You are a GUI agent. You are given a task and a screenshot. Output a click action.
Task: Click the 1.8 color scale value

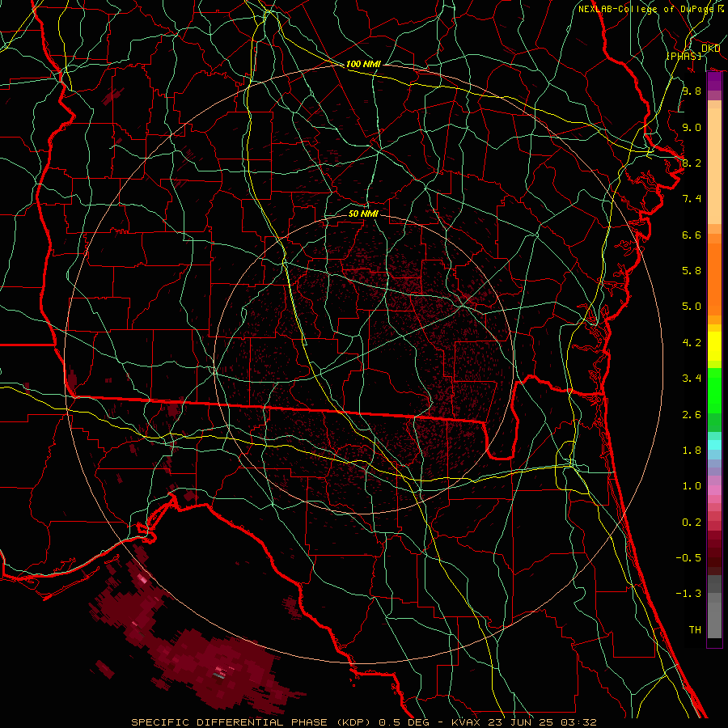(x=692, y=451)
